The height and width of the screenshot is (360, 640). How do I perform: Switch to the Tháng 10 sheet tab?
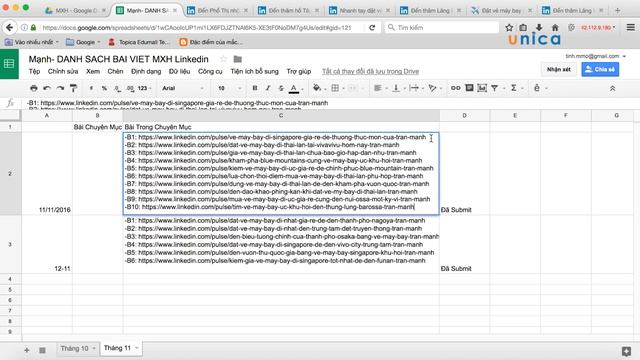(74, 348)
